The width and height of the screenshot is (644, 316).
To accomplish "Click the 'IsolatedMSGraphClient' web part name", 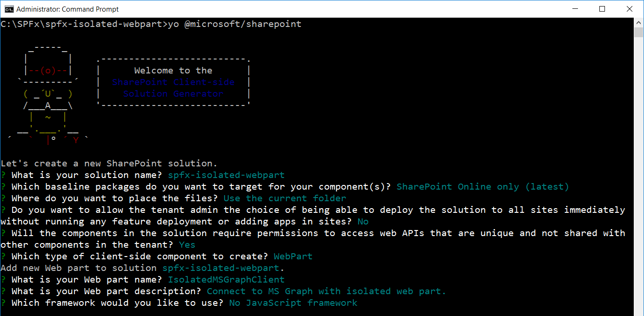I will pyautogui.click(x=226, y=280).
